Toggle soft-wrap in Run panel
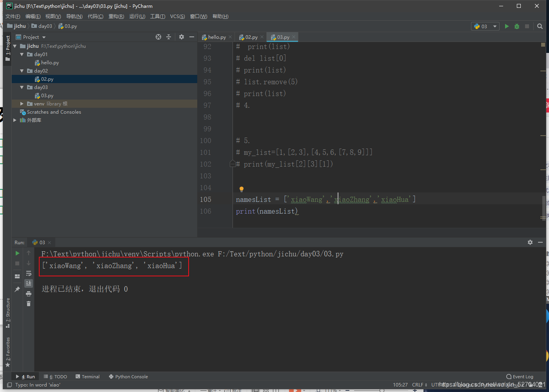 click(29, 274)
